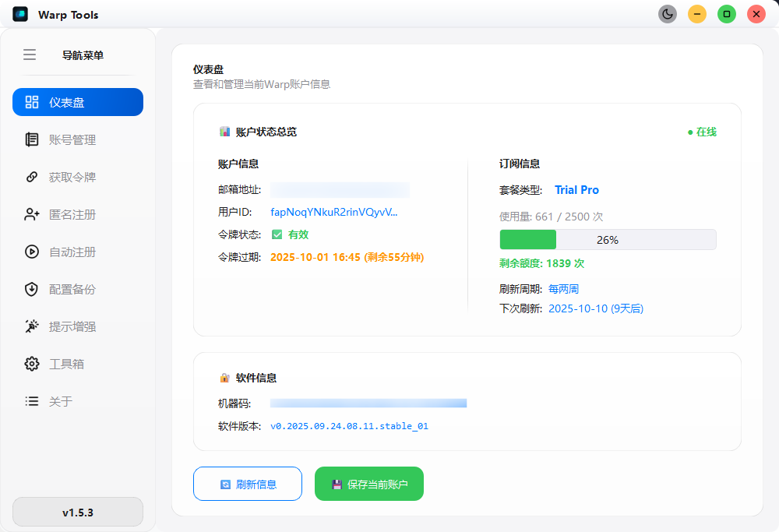
Task: Click the 获取令牌 link icon
Action: pyautogui.click(x=32, y=177)
